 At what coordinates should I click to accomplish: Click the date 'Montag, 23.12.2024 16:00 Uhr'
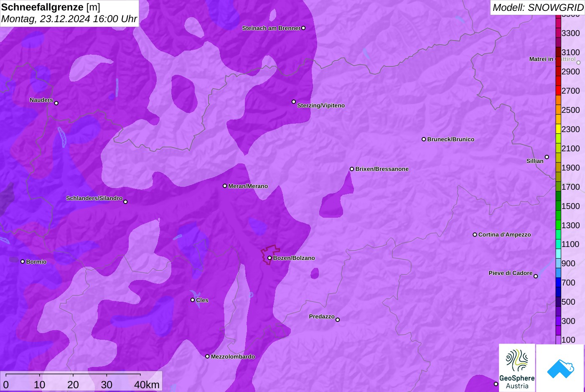pyautogui.click(x=69, y=19)
